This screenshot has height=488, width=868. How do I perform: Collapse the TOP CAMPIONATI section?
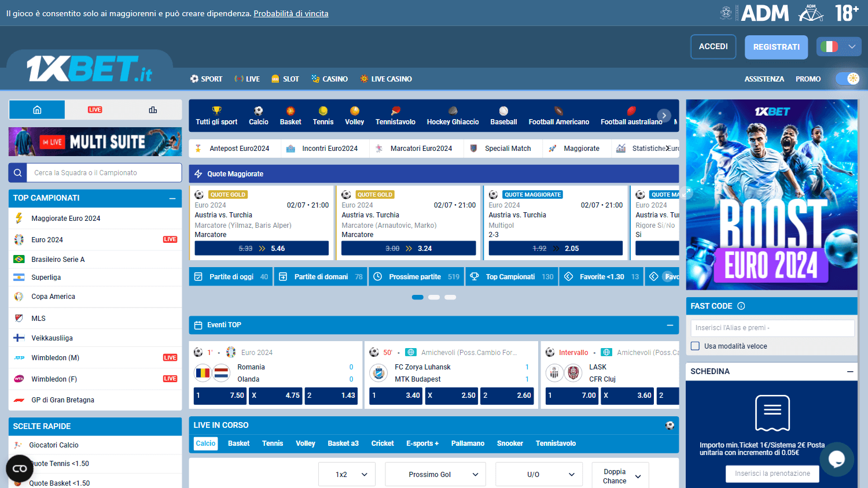[172, 198]
